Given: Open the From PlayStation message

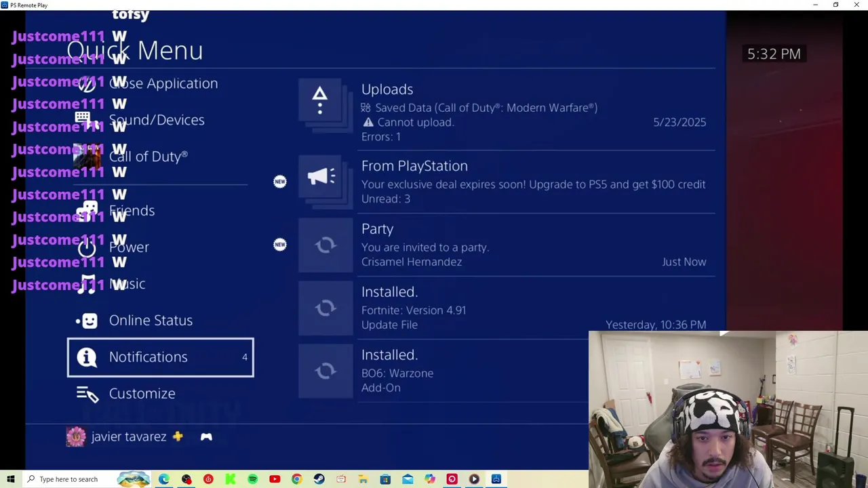Looking at the screenshot, I should pyautogui.click(x=507, y=182).
